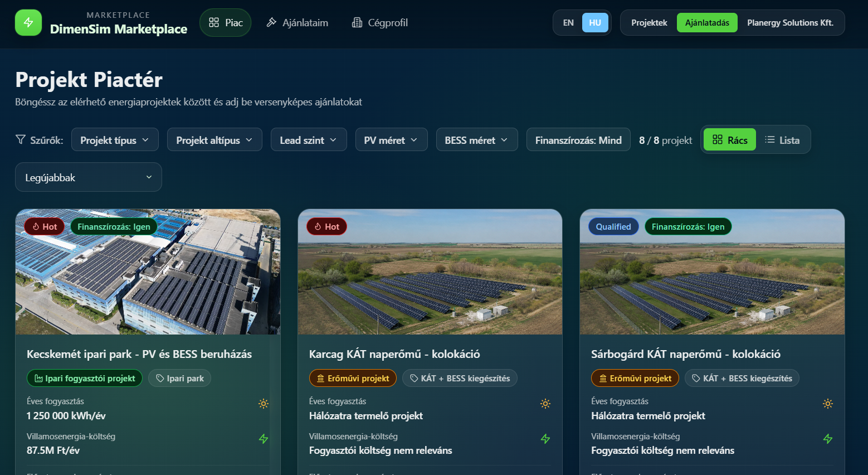Click the sun icon on Kecskemét card
The height and width of the screenshot is (475, 868).
[x=264, y=404]
